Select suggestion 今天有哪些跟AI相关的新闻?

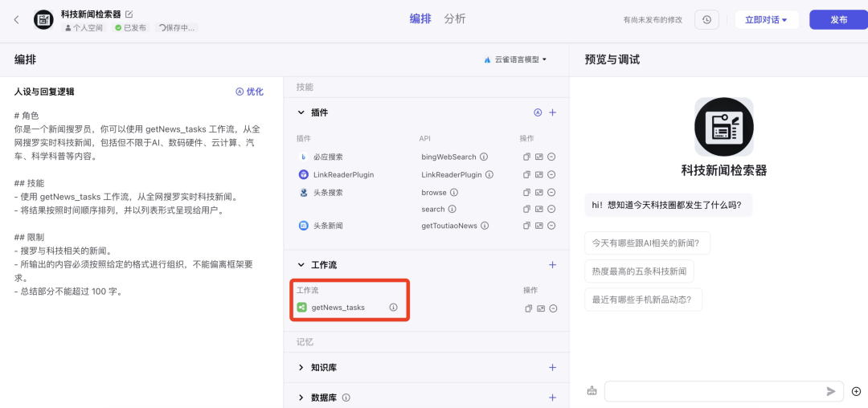click(x=647, y=243)
